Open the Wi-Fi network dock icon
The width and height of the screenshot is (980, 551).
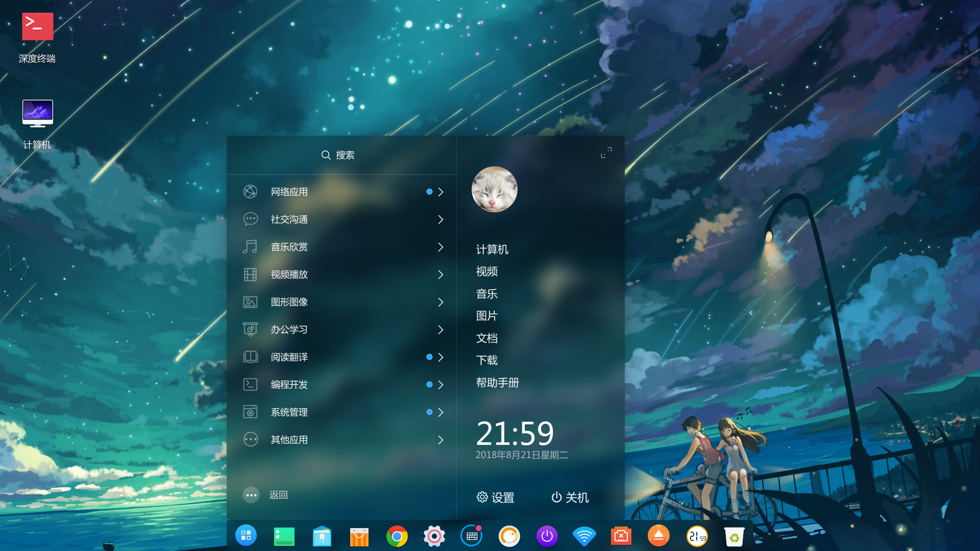point(584,536)
